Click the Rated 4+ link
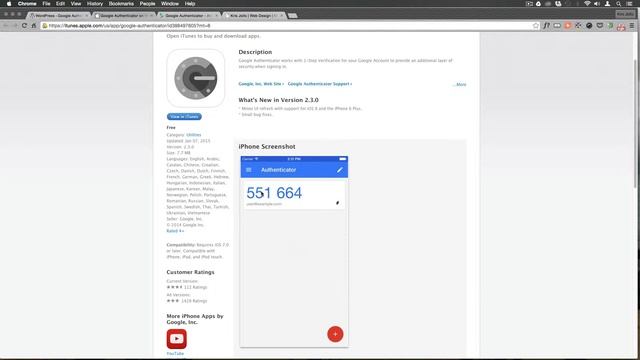 [x=175, y=231]
